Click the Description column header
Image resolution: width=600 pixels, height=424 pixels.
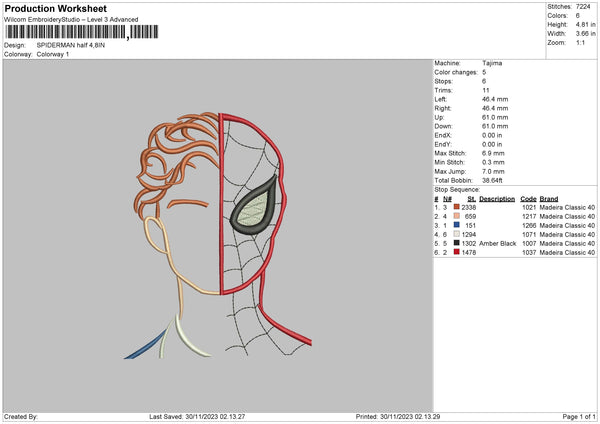(496, 198)
